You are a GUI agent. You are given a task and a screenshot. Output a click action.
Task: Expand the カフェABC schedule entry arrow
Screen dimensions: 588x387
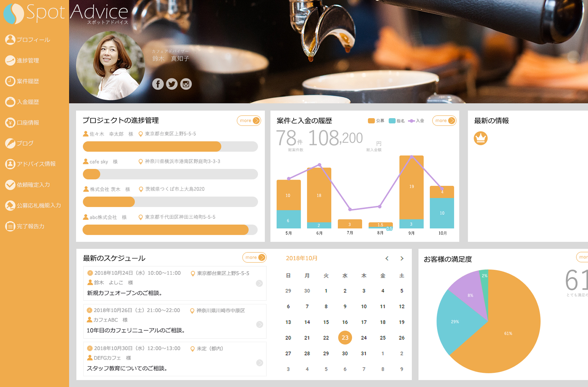(259, 324)
